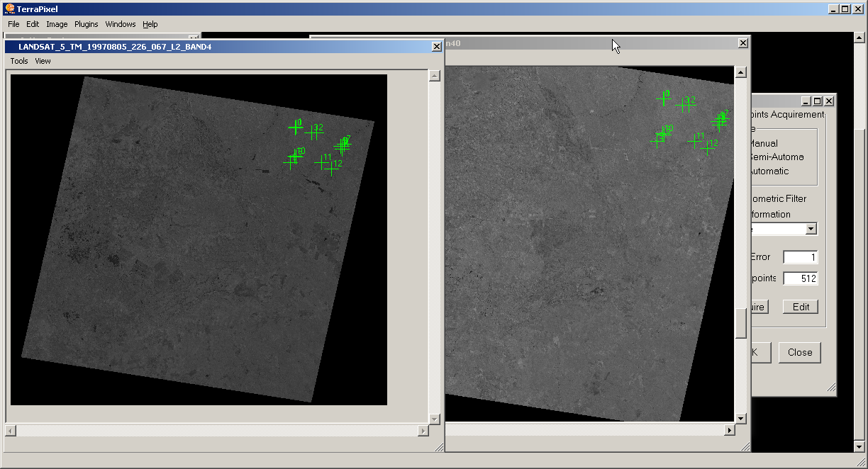
Task: Expand the transformation dropdown arrow
Action: pyautogui.click(x=811, y=229)
